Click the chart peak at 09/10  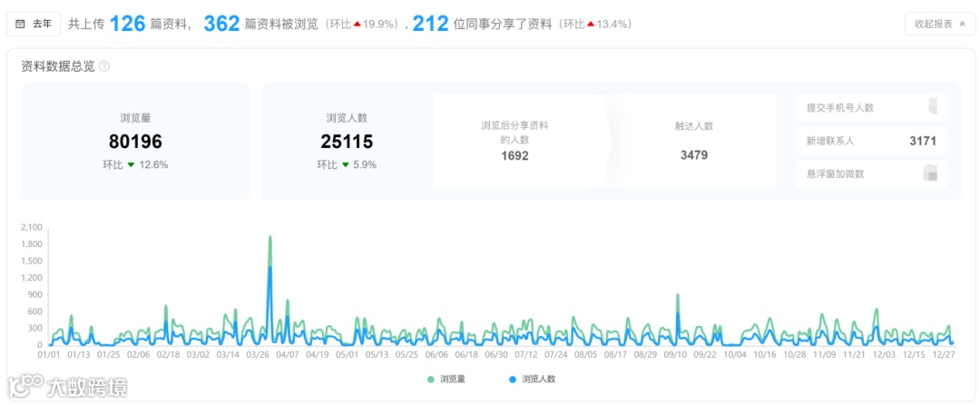point(678,294)
